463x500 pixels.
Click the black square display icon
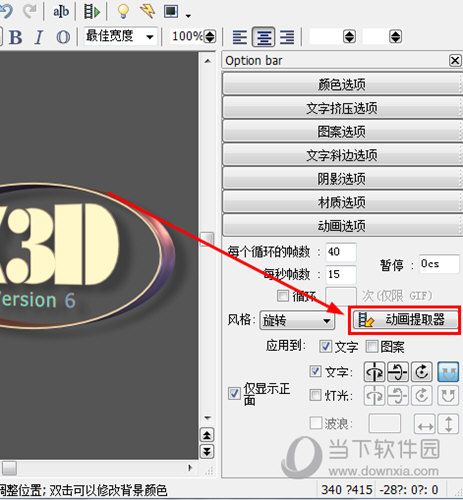(171, 11)
